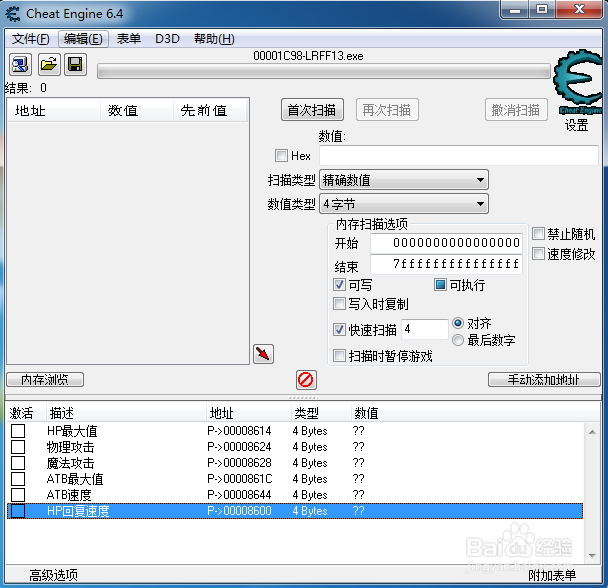Select the 最后数字 radio button

[x=458, y=340]
